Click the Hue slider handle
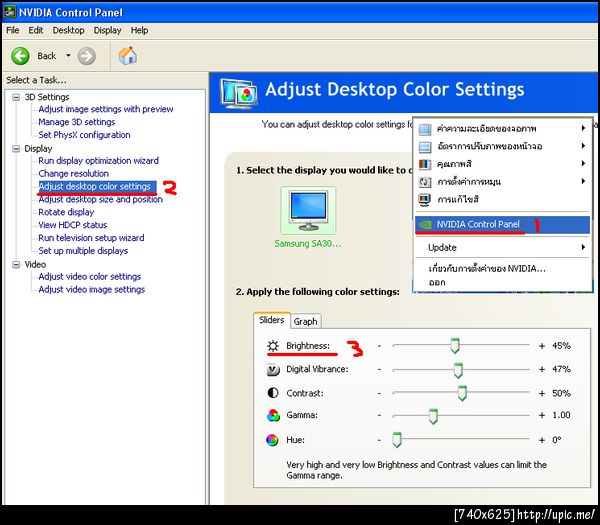The height and width of the screenshot is (525, 600). click(x=397, y=440)
